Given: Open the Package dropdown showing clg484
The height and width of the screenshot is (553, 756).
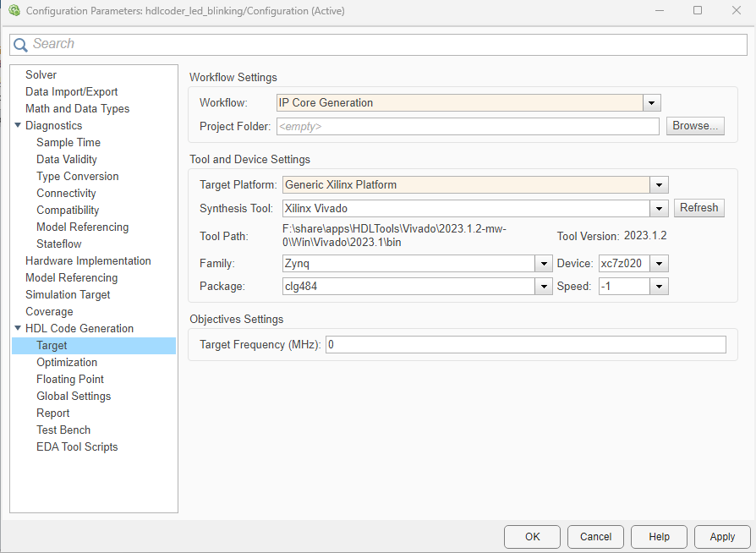Looking at the screenshot, I should point(544,286).
